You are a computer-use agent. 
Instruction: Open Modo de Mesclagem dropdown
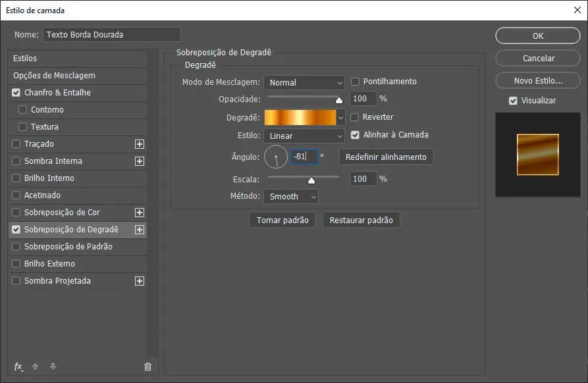pyautogui.click(x=304, y=82)
